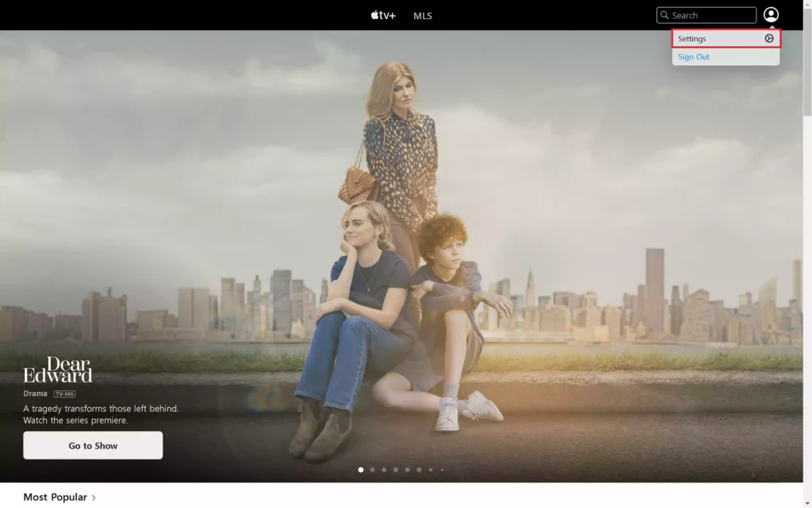Screen dimensions: 812x508
Task: Expand Most Popular chevron arrow
Action: coord(94,498)
